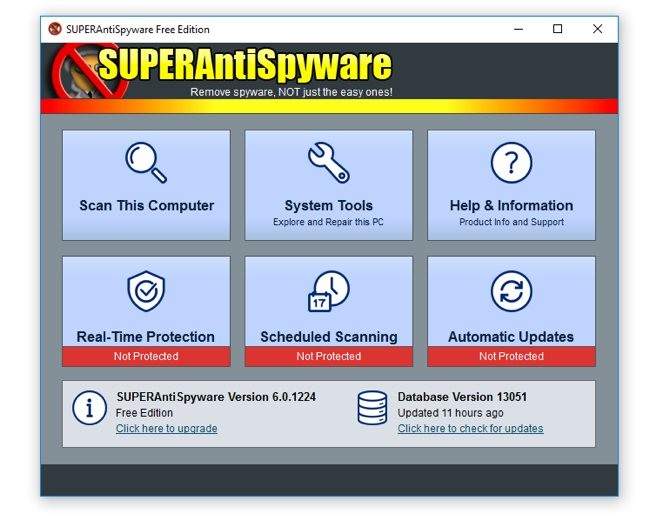Click Not Protected under Real-Time Protection
The height and width of the screenshot is (514, 650).
146,356
